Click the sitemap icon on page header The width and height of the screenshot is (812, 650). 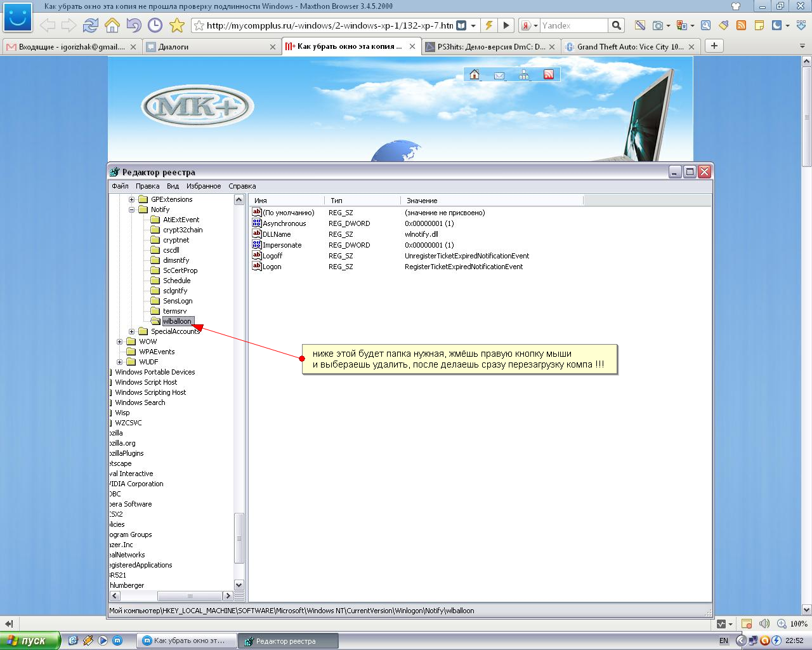click(523, 75)
